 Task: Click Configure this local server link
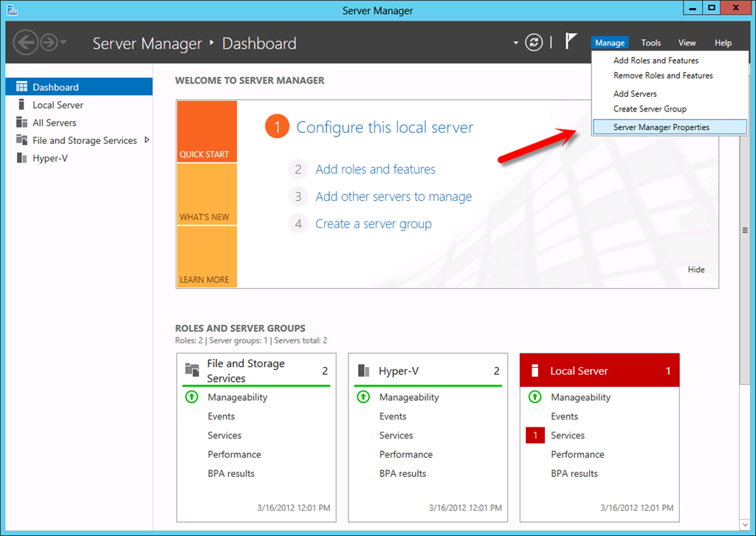[384, 127]
